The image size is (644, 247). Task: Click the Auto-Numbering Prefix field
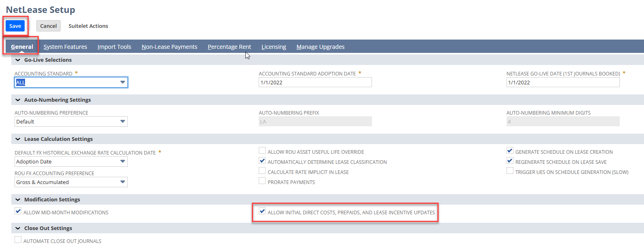tap(315, 121)
